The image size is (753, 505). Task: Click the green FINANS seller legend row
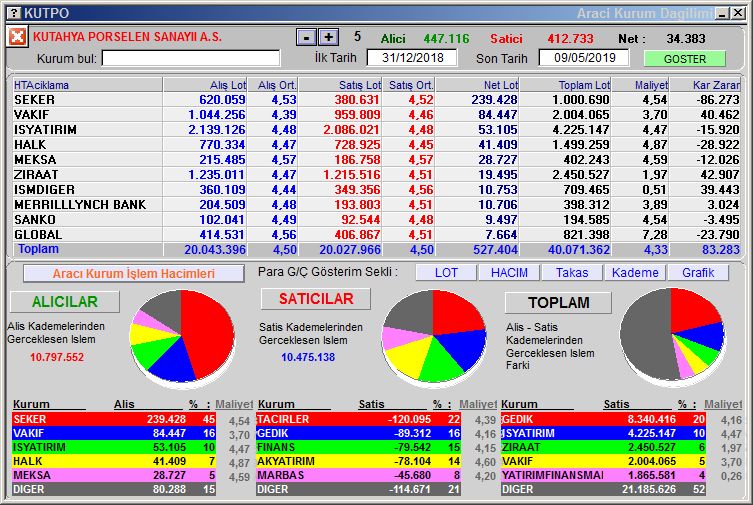[359, 447]
